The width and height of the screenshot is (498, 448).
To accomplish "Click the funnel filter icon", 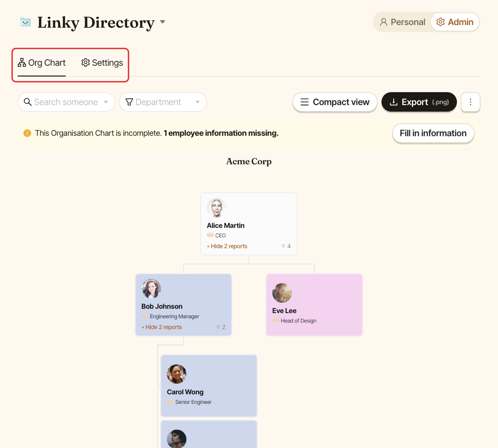I will [129, 102].
